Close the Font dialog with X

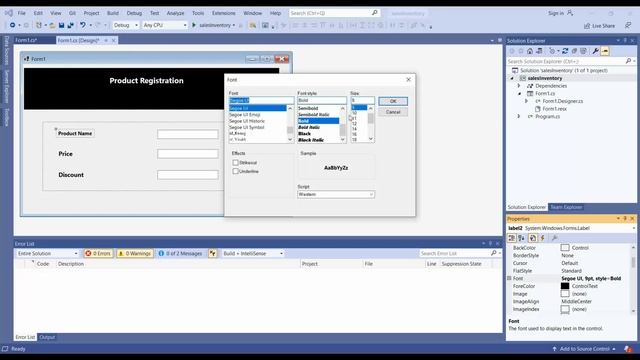(409, 80)
